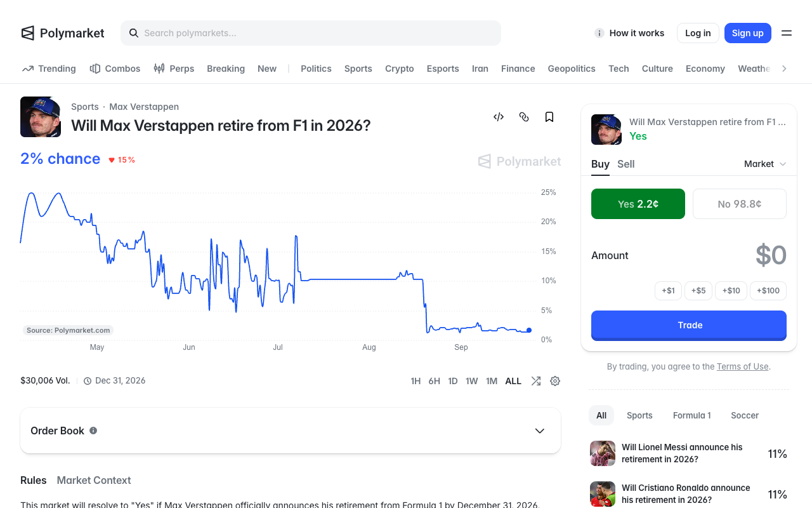Image resolution: width=812 pixels, height=508 pixels.
Task: Click the Trending arrow icon
Action: click(27, 69)
